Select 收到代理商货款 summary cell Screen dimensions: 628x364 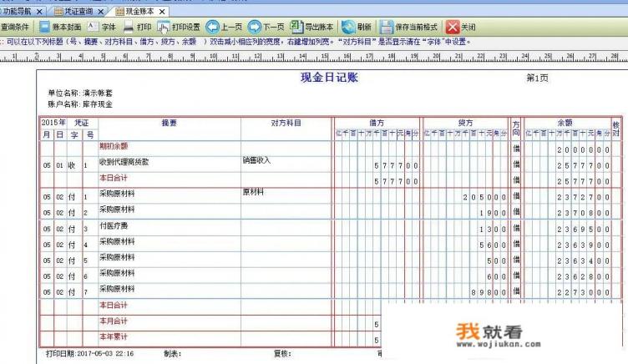click(x=124, y=162)
